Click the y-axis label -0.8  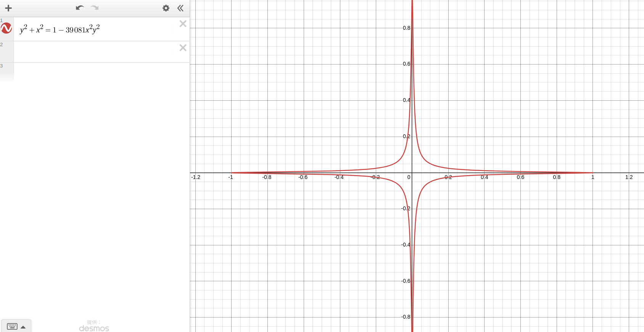pos(406,317)
